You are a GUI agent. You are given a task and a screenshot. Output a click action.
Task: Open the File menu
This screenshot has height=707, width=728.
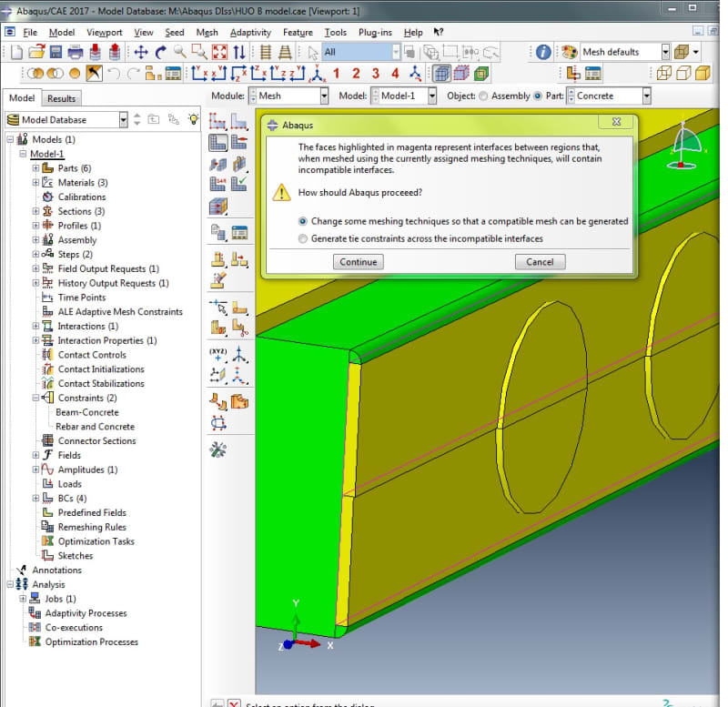coord(30,33)
